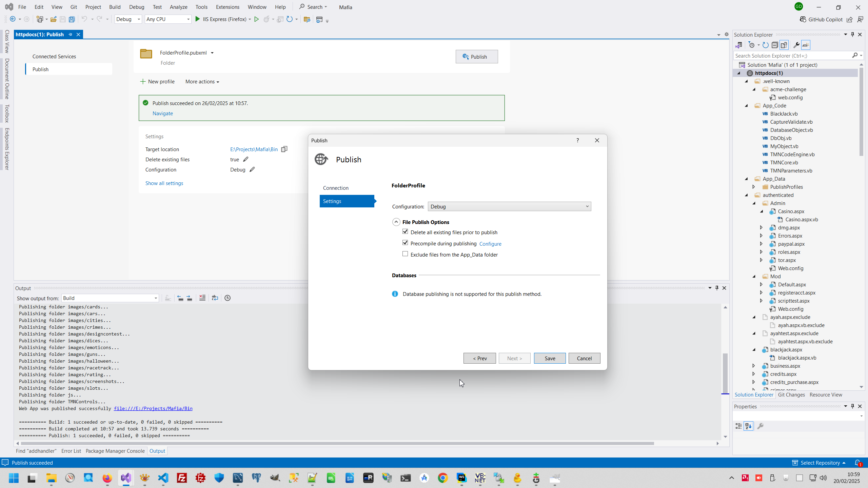Enable Exclude files from the App_Data folder
This screenshot has width=868, height=488.
[x=405, y=254]
